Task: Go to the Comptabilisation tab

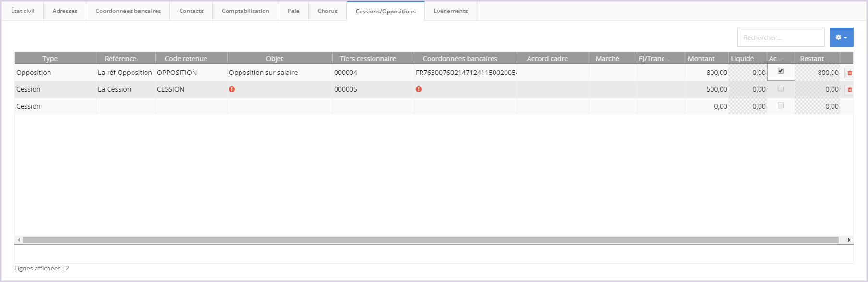Action: click(x=245, y=11)
